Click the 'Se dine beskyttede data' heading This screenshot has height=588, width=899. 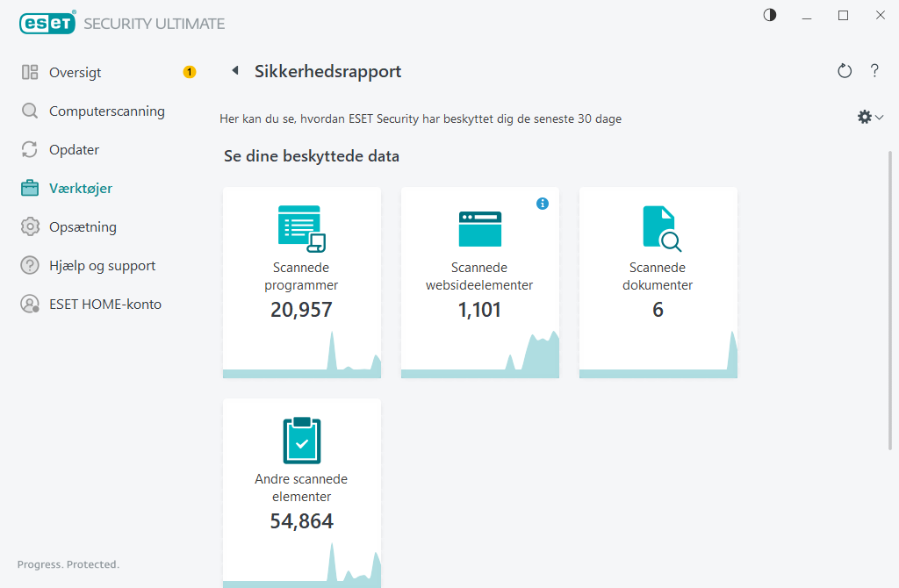(x=312, y=156)
